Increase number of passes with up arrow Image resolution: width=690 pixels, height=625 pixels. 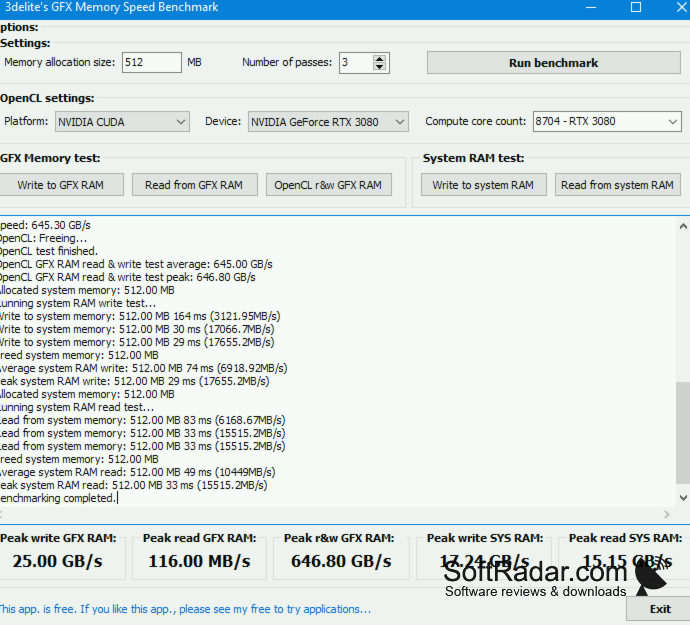[x=379, y=58]
